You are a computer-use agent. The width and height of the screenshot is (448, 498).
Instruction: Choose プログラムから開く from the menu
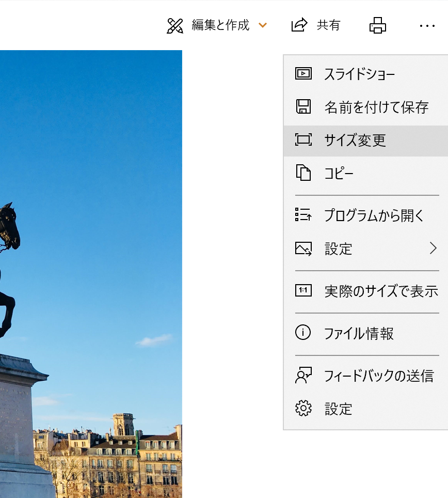tap(374, 215)
